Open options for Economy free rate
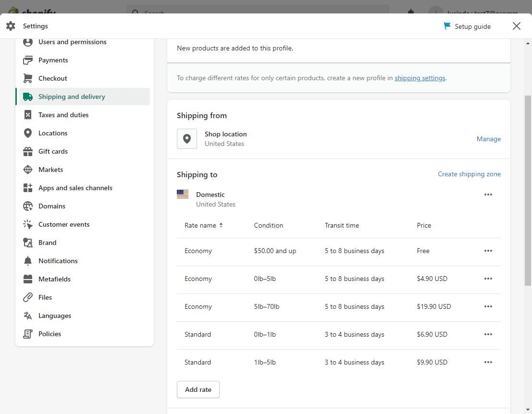The image size is (532, 414). tap(488, 251)
